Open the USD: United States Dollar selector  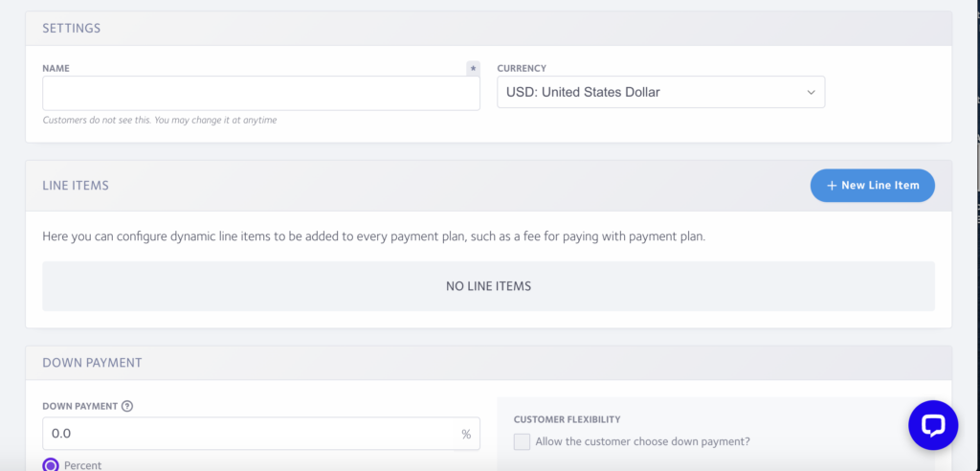[x=660, y=92]
